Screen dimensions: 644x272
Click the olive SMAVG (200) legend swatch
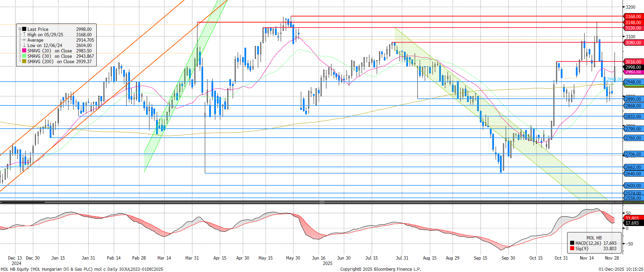(24, 61)
